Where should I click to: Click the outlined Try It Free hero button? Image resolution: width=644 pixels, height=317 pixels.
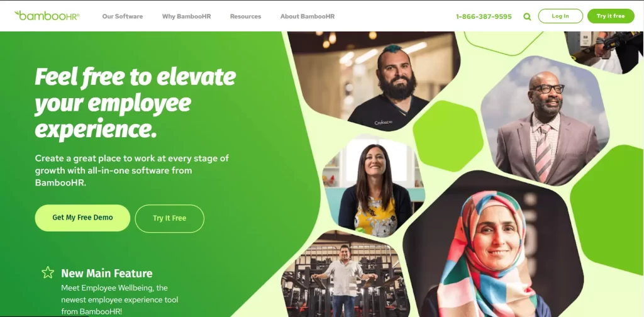click(170, 218)
